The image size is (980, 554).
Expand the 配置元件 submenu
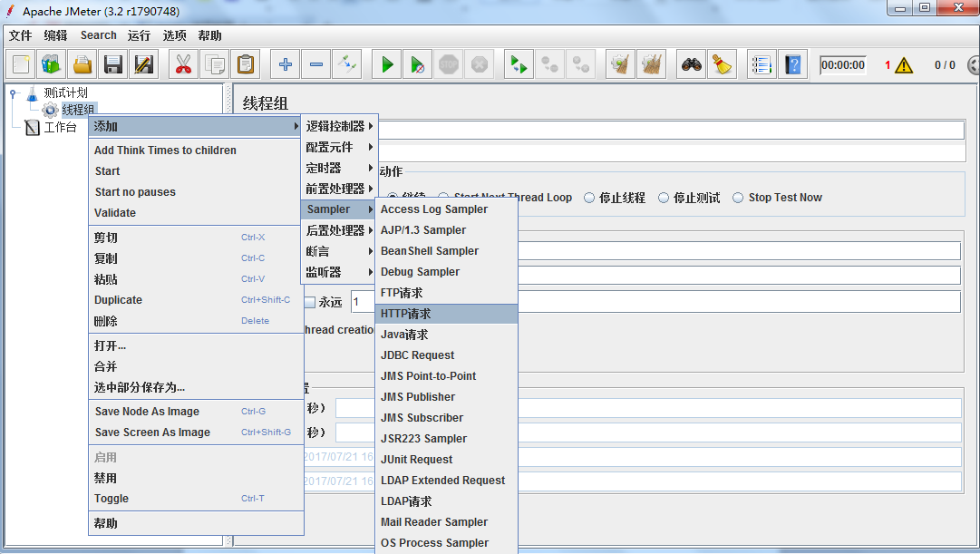click(338, 147)
